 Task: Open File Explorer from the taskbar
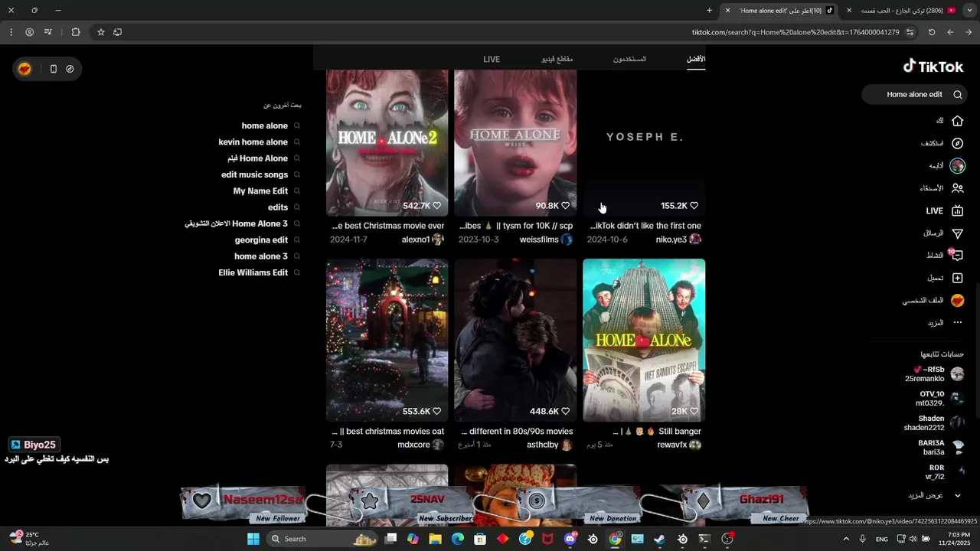tap(435, 539)
